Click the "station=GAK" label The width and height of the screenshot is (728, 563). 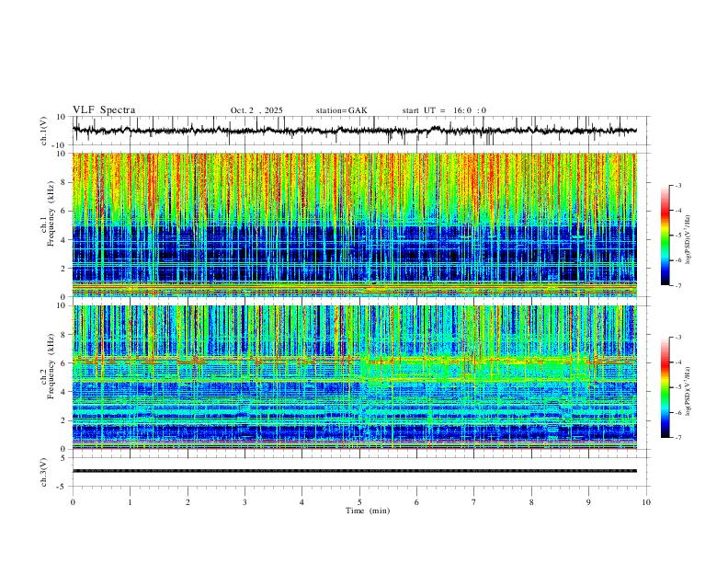pyautogui.click(x=342, y=110)
